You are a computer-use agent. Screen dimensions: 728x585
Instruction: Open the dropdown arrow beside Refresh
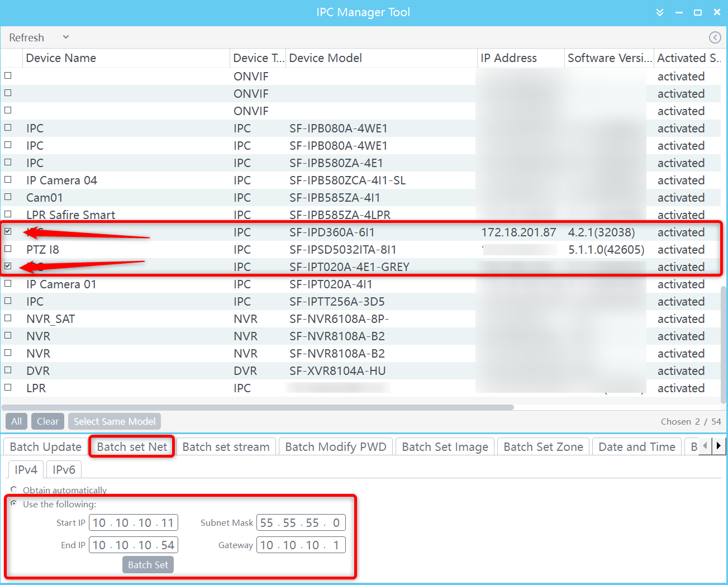point(66,37)
